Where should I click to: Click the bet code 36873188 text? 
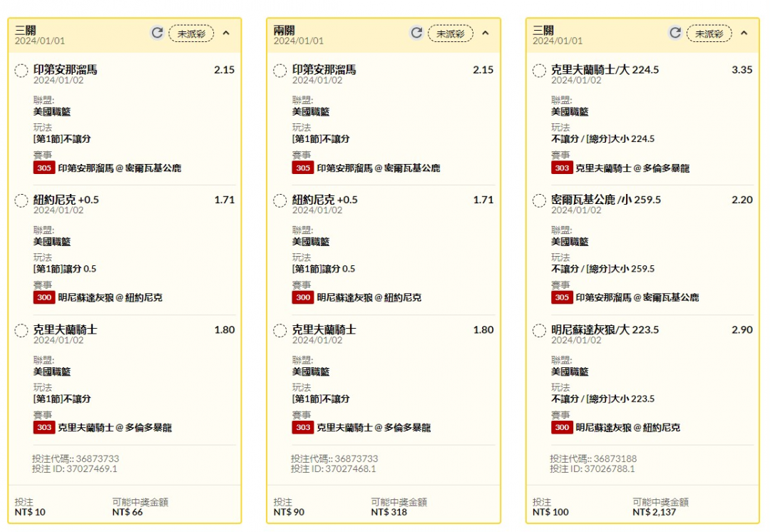[593, 459]
